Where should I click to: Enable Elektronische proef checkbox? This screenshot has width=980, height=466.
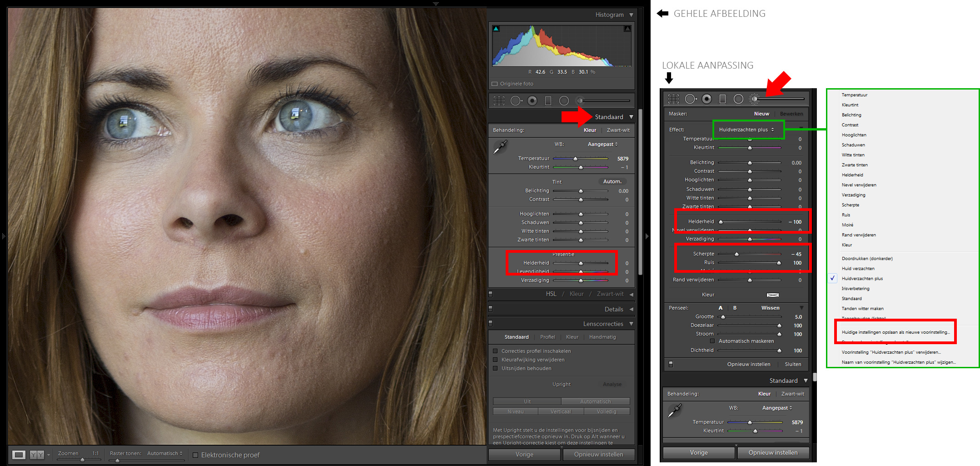click(x=195, y=455)
